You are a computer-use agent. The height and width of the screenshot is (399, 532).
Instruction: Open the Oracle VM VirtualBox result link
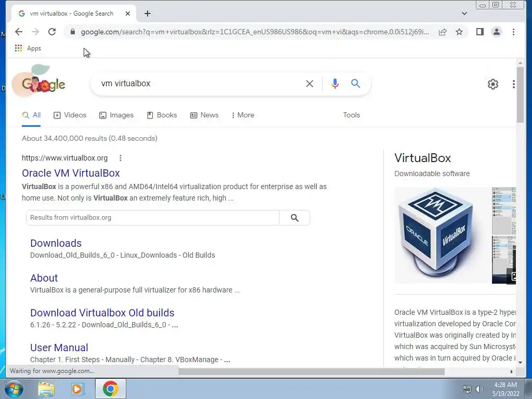[71, 173]
